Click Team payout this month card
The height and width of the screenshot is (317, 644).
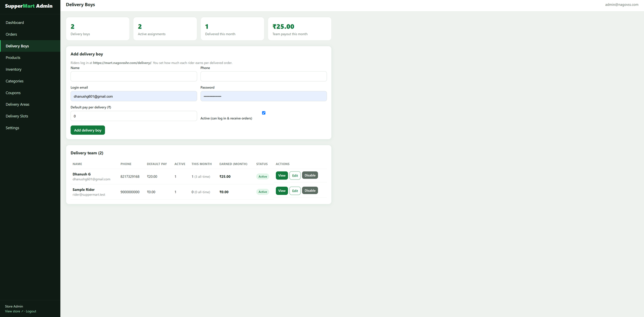pos(299,29)
